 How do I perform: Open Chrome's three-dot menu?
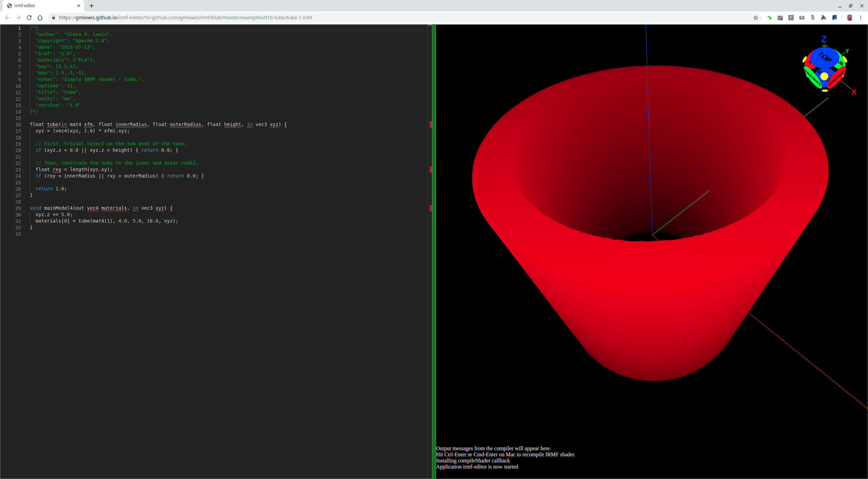[x=861, y=18]
